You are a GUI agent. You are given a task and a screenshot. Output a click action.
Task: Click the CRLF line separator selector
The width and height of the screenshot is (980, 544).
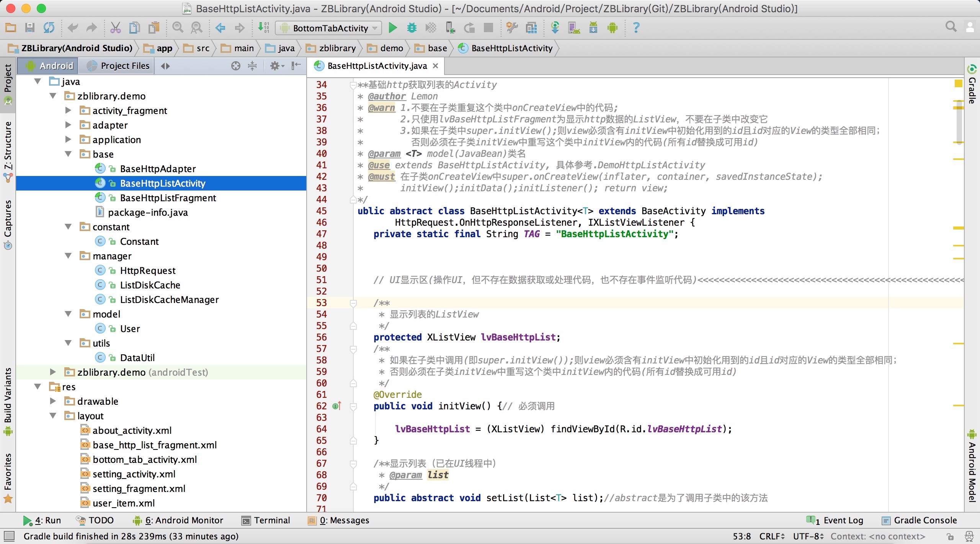tap(771, 536)
